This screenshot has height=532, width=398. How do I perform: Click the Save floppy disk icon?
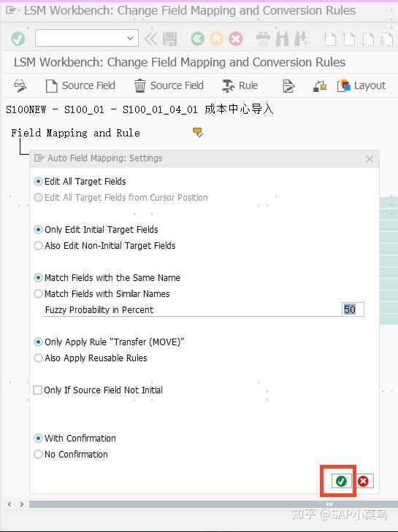[x=169, y=39]
